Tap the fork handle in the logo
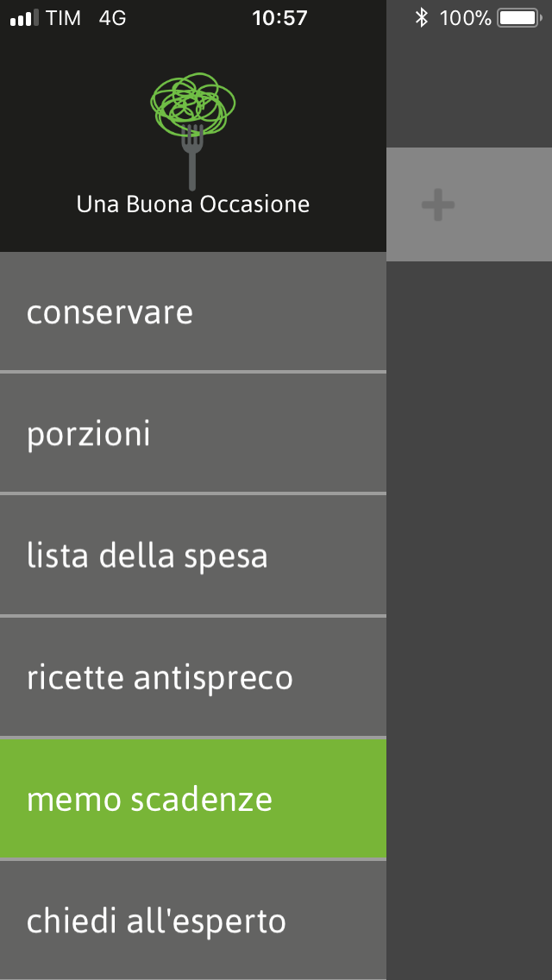Viewport: 552px width, 980px height. tap(191, 168)
